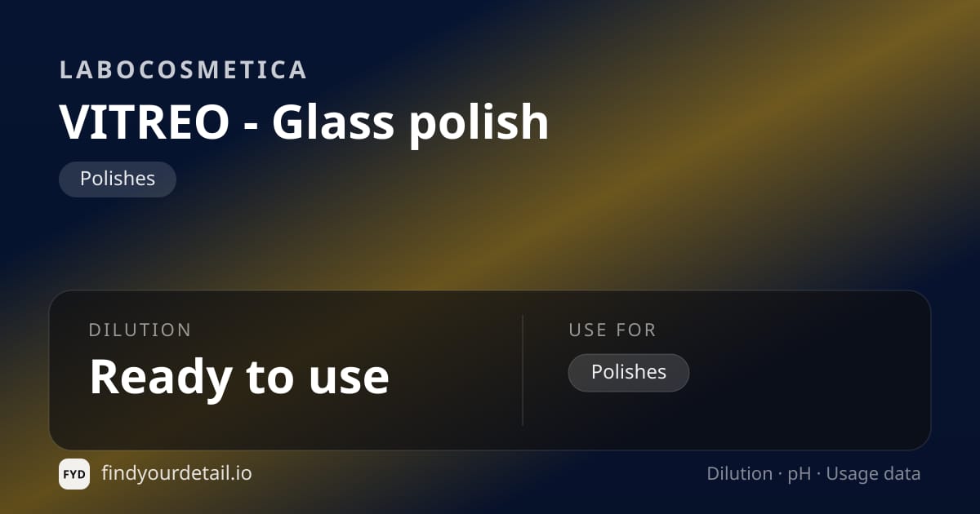
Task: Click the DILUTION section label
Action: [x=140, y=330]
